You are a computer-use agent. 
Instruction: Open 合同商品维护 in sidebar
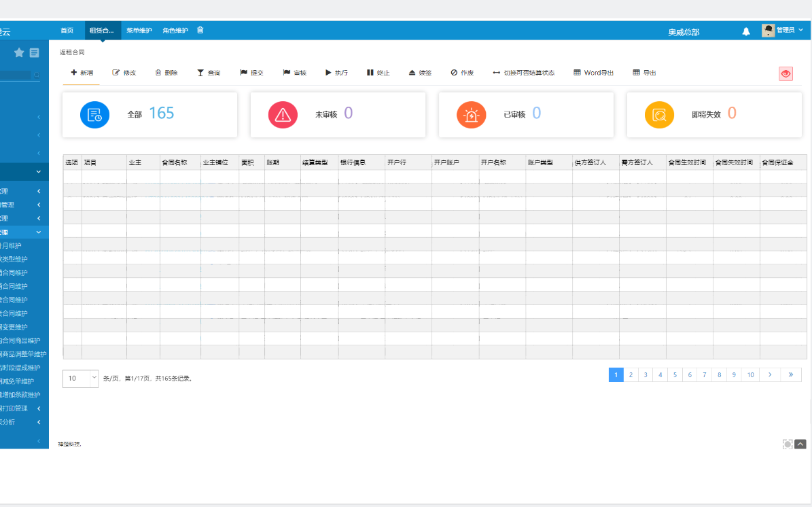coord(20,340)
